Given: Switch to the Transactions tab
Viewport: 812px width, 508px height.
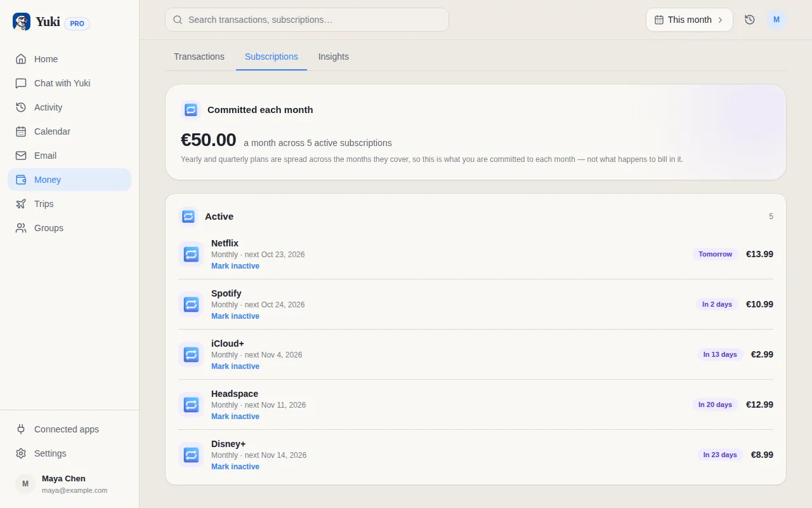Looking at the screenshot, I should pyautogui.click(x=199, y=57).
